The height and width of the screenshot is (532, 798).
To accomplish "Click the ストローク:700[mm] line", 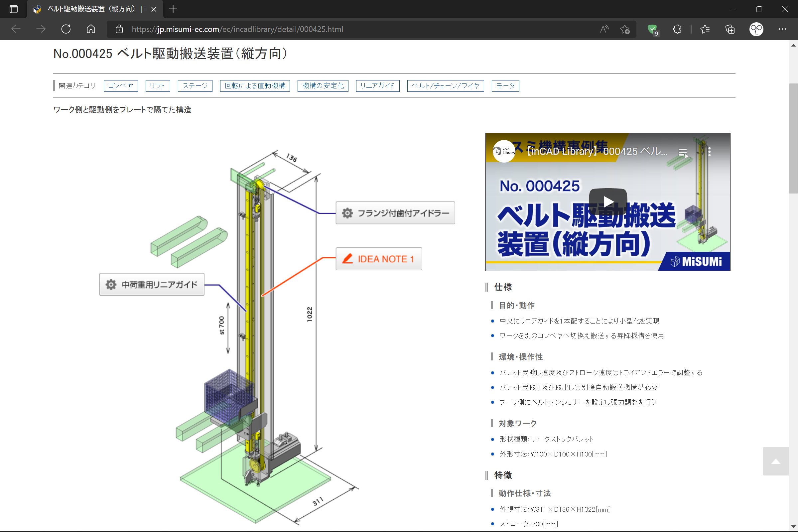I will point(529,524).
